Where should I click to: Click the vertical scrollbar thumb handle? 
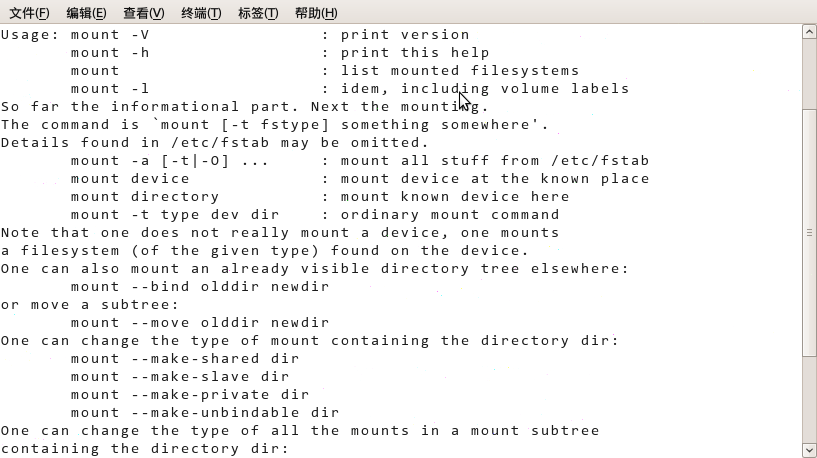[809, 233]
